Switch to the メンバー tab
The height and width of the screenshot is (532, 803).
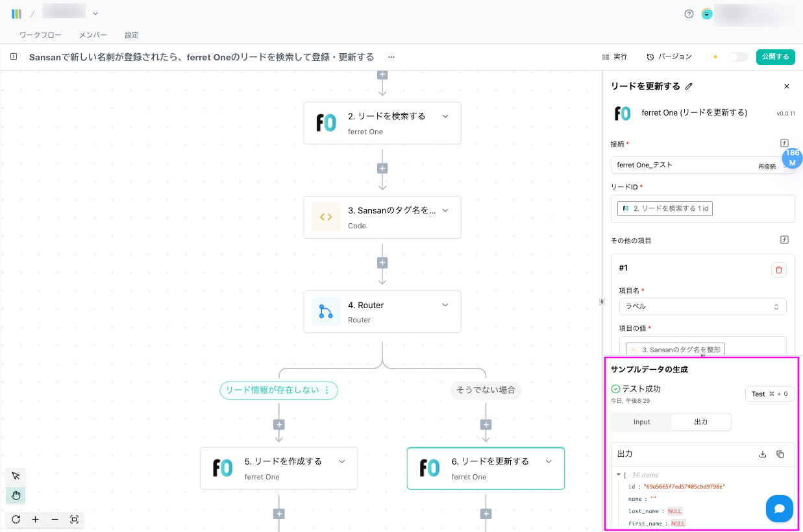coord(93,35)
